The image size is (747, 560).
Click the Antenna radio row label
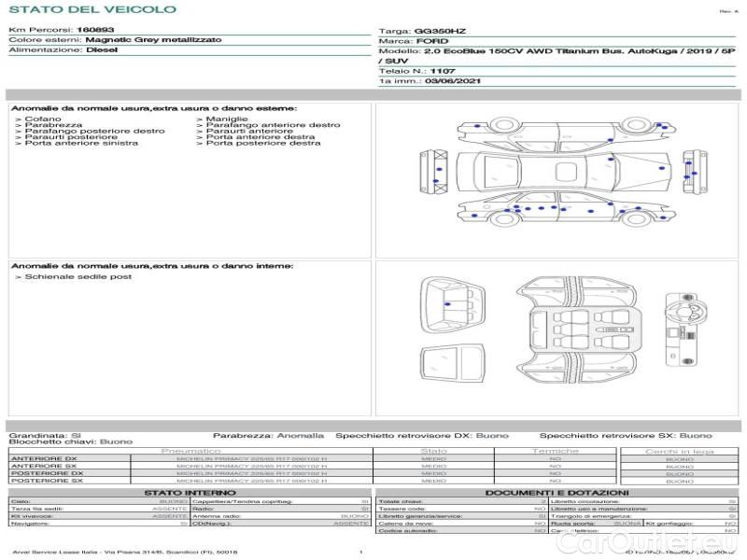tap(217, 516)
